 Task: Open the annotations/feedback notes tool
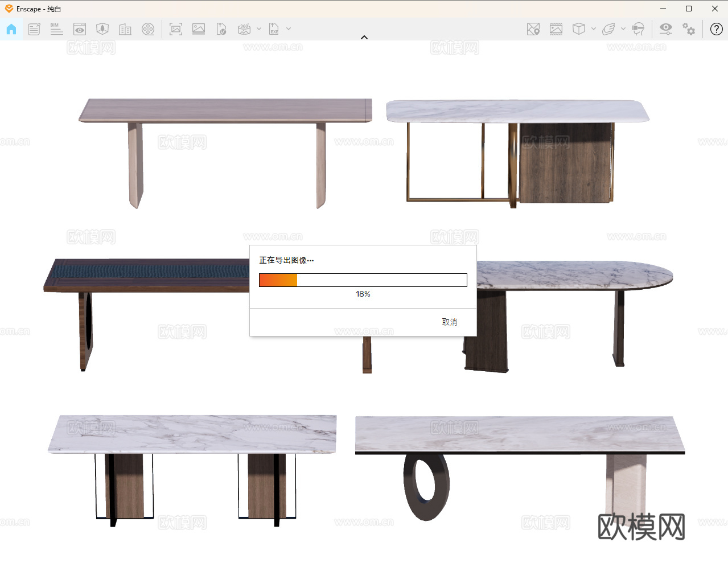(x=34, y=29)
